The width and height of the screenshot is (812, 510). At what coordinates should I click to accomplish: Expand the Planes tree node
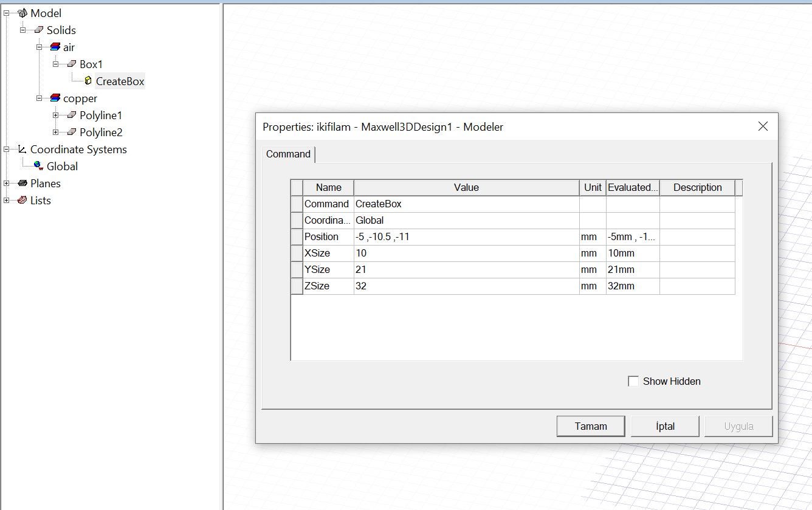point(7,183)
